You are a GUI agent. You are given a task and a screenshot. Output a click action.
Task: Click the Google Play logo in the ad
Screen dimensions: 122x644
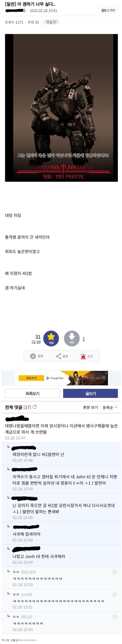click(55, 378)
